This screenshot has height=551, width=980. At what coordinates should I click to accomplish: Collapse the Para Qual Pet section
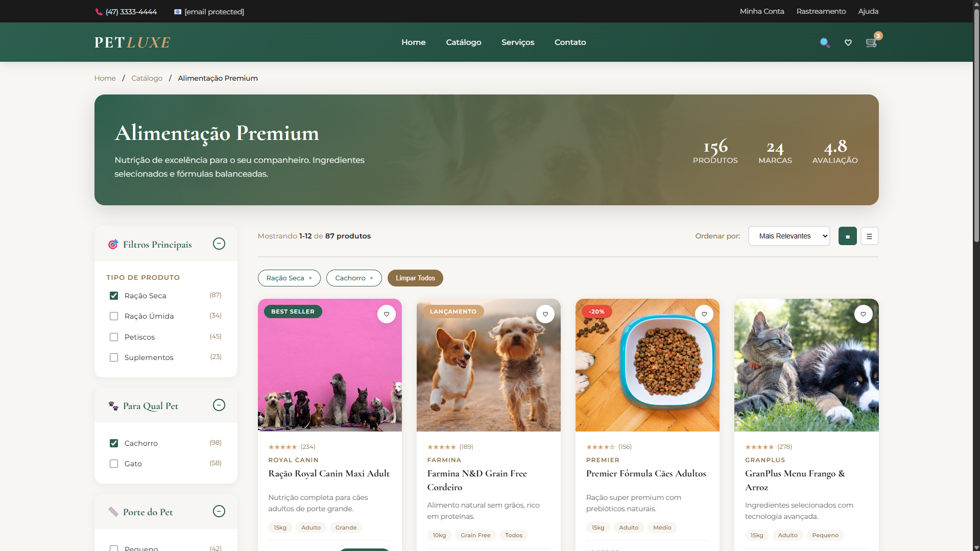(219, 405)
